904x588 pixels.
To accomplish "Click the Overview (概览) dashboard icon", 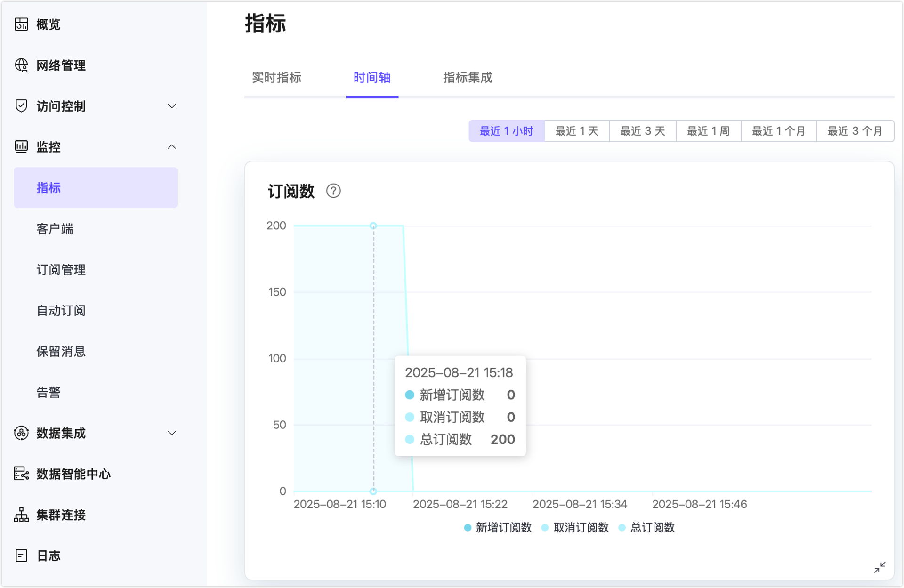I will click(21, 24).
